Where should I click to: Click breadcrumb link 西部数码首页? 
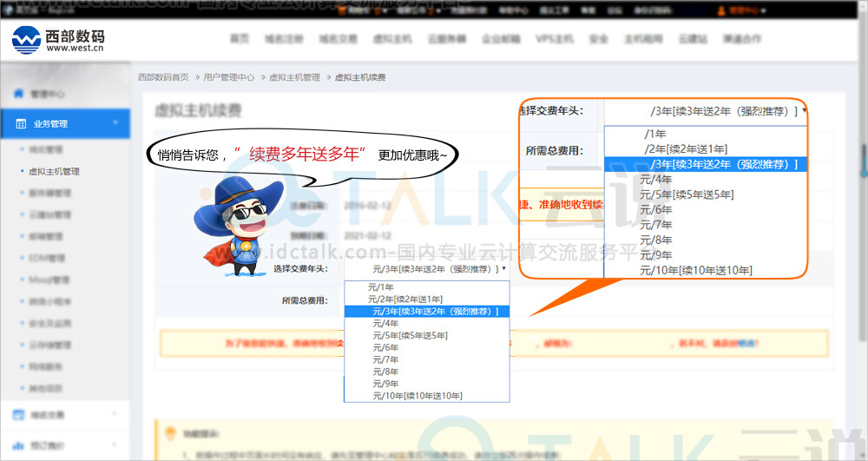coord(163,77)
